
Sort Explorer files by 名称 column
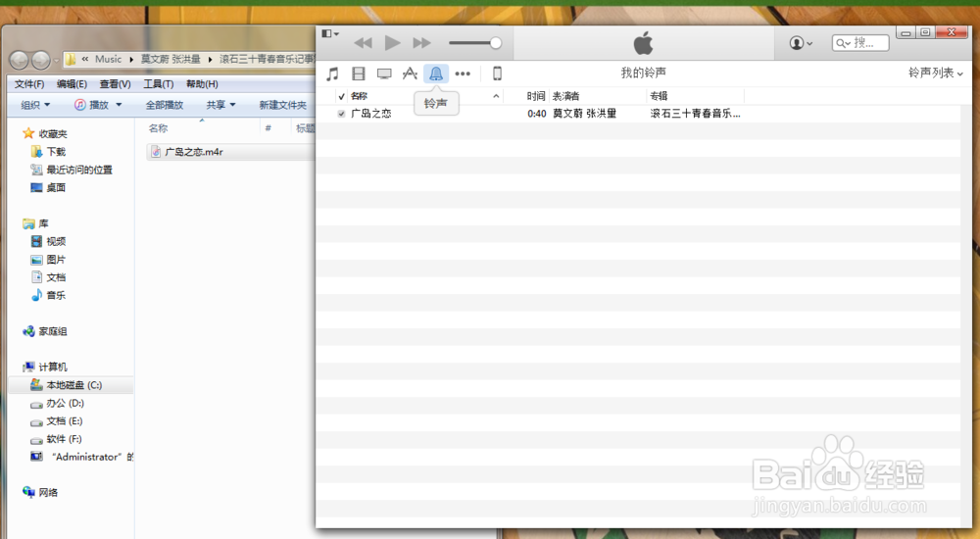click(158, 128)
